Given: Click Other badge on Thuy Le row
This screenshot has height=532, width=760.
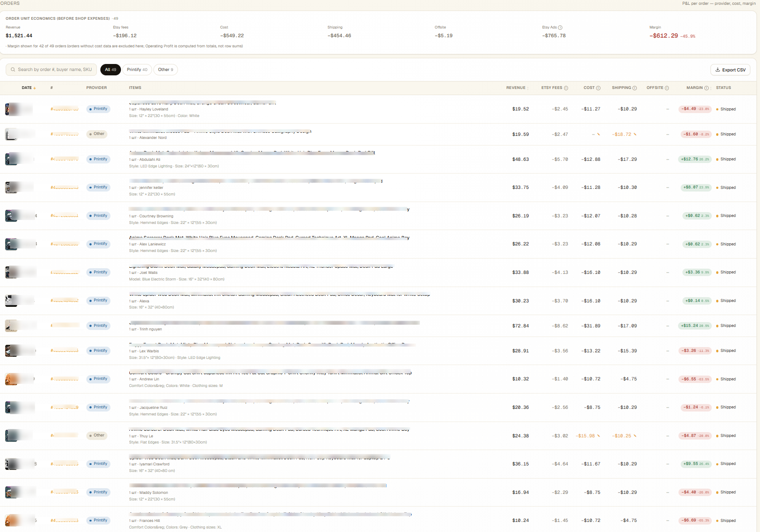Looking at the screenshot, I should [97, 436].
